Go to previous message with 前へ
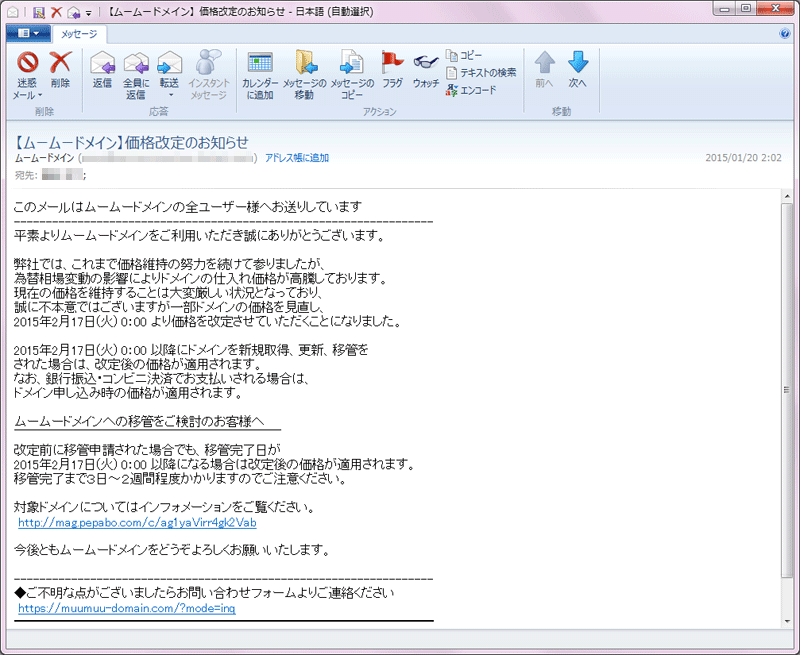The width and height of the screenshot is (800, 655). click(544, 69)
